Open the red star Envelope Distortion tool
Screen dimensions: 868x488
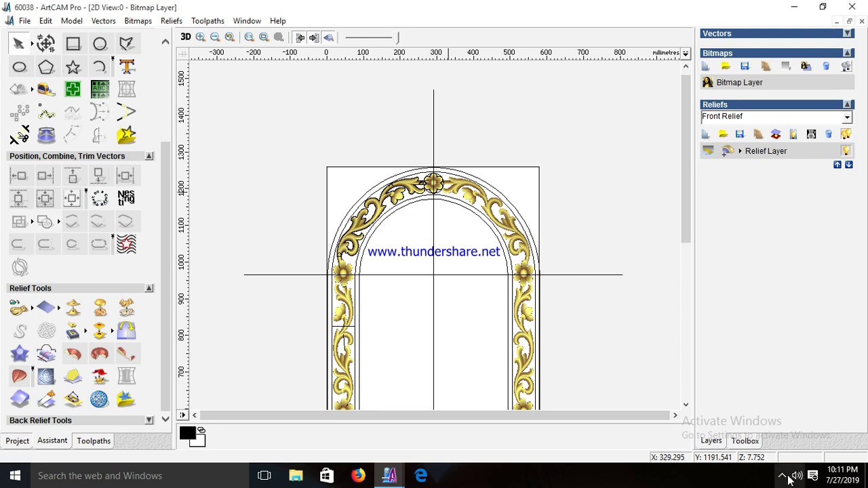pyautogui.click(x=126, y=244)
